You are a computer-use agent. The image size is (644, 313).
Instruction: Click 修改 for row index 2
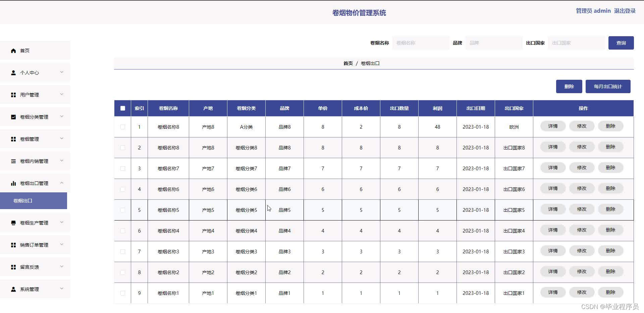click(x=582, y=147)
